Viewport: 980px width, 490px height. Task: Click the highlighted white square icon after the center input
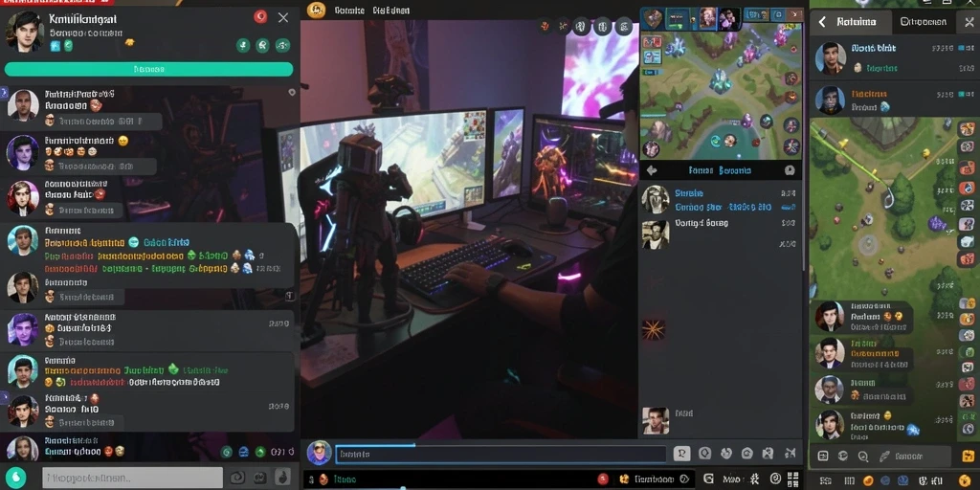(x=681, y=454)
